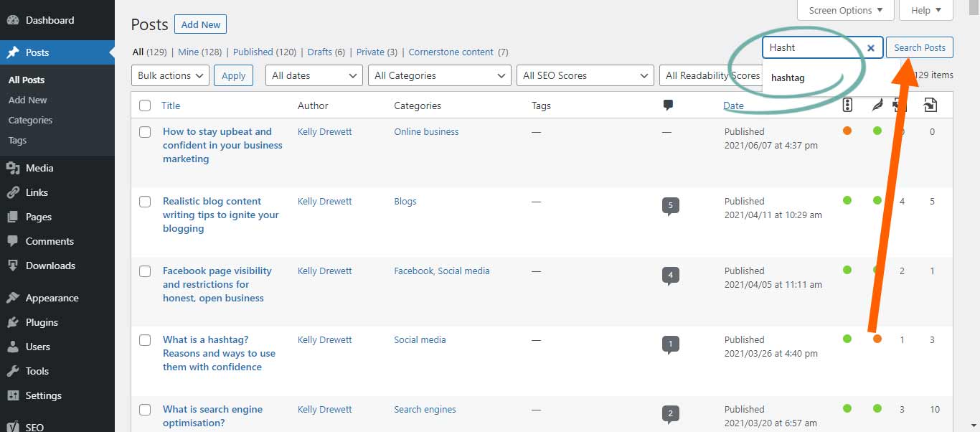Open author Kelly Drewett's posts
This screenshot has width=980, height=432.
324,131
